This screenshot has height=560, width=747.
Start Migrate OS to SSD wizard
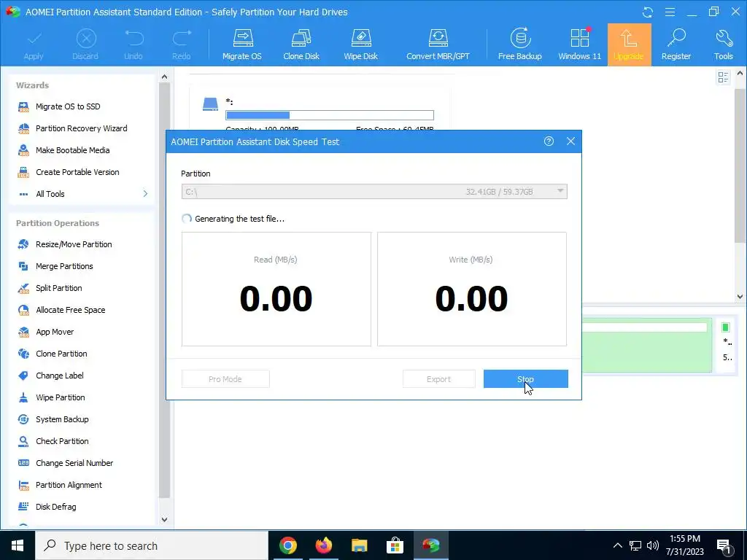coord(68,106)
